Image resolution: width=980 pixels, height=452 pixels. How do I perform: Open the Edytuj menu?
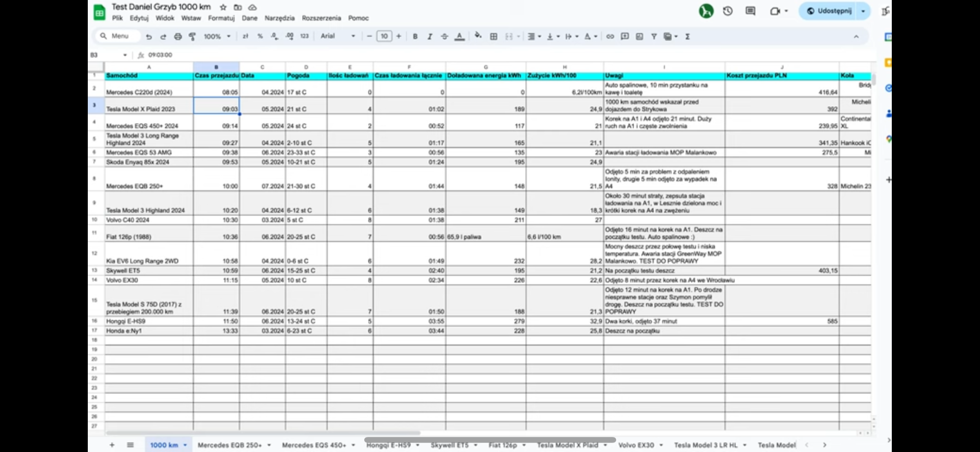click(x=139, y=18)
